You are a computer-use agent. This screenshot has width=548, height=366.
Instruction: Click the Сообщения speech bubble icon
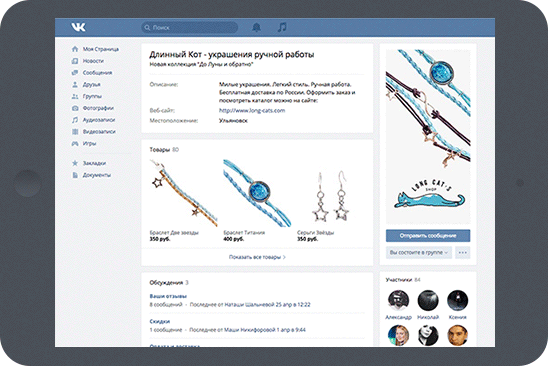click(x=75, y=73)
